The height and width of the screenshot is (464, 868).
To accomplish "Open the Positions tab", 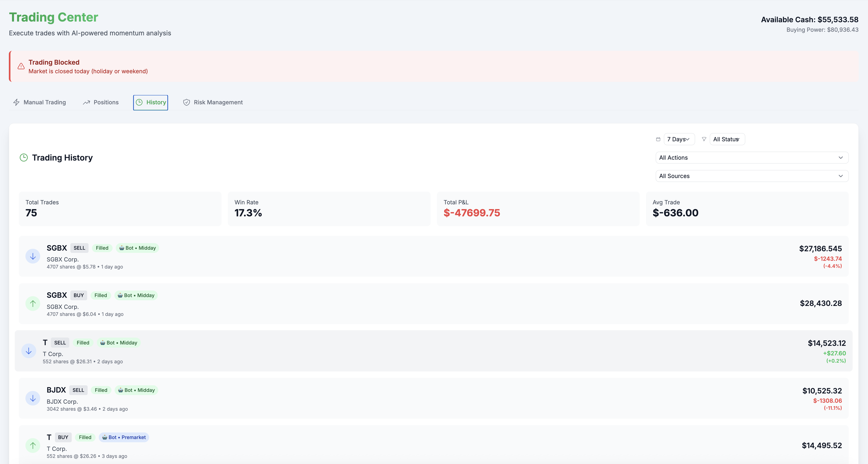I will 101,102.
